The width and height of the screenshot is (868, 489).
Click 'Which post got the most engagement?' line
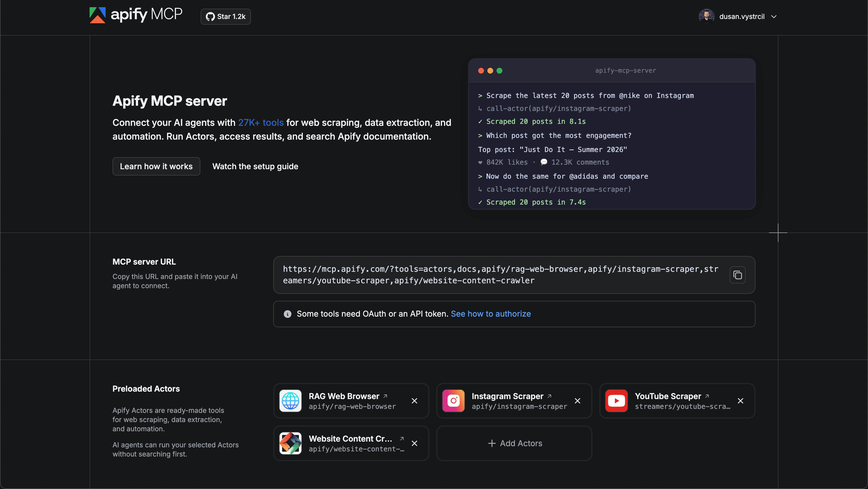click(x=555, y=135)
